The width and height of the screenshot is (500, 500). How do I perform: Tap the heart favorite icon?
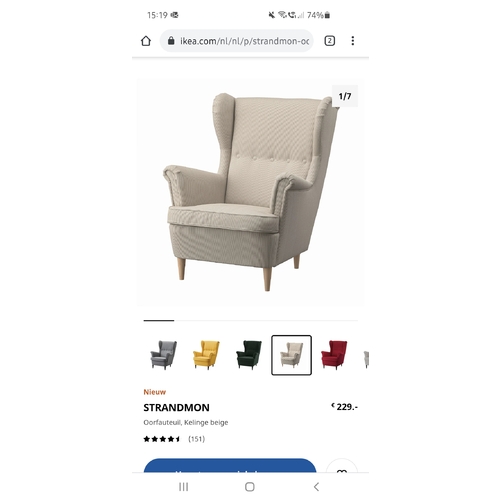point(342,467)
